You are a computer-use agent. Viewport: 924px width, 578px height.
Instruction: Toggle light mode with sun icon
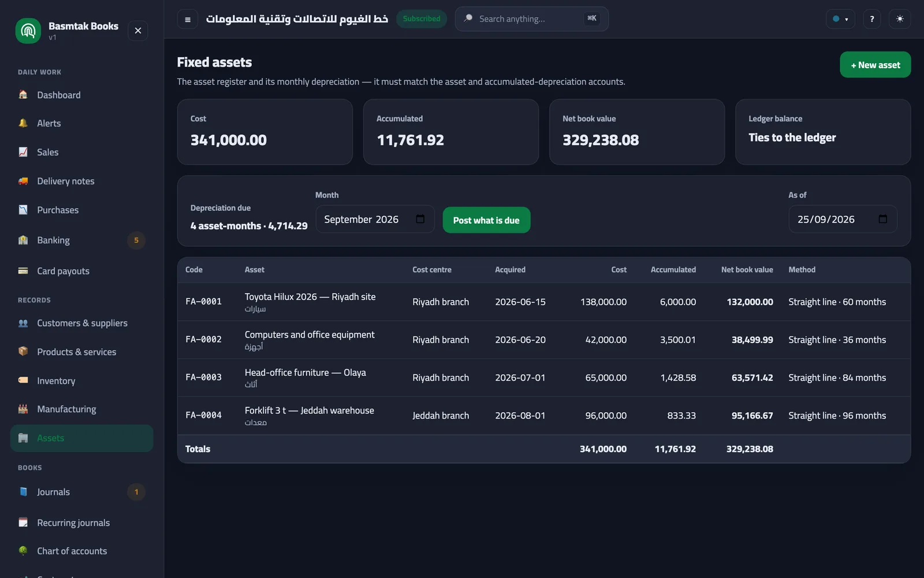coord(900,19)
